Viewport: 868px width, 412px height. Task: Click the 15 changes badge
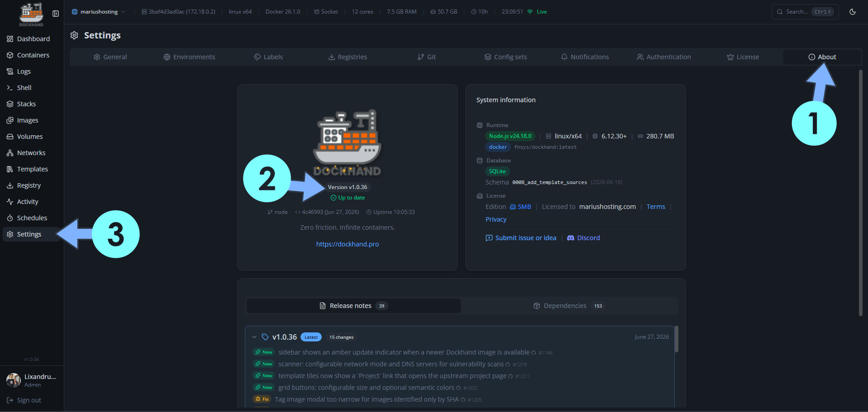coord(341,337)
